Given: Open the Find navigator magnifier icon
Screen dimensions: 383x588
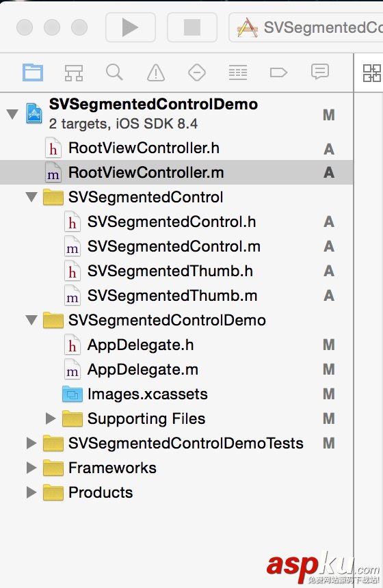Looking at the screenshot, I should point(114,72).
